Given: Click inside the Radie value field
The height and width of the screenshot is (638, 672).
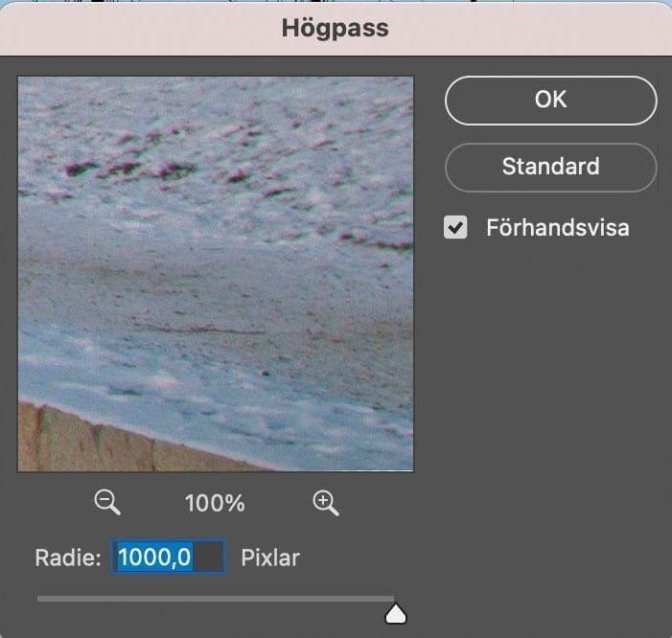Looking at the screenshot, I should [169, 558].
